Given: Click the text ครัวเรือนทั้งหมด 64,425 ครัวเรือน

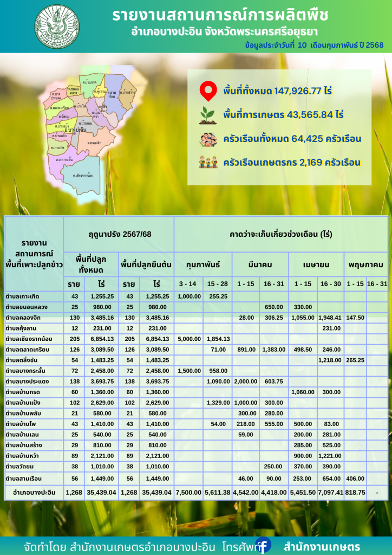Looking at the screenshot, I should click(x=292, y=139).
